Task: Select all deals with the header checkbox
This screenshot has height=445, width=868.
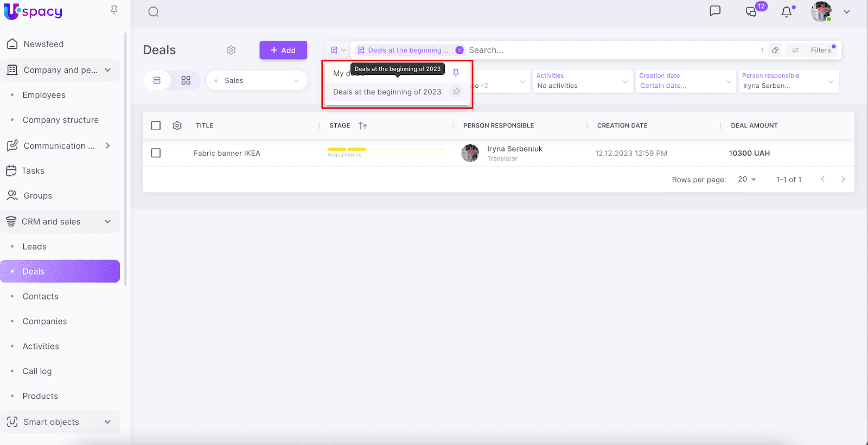Action: pyautogui.click(x=156, y=125)
